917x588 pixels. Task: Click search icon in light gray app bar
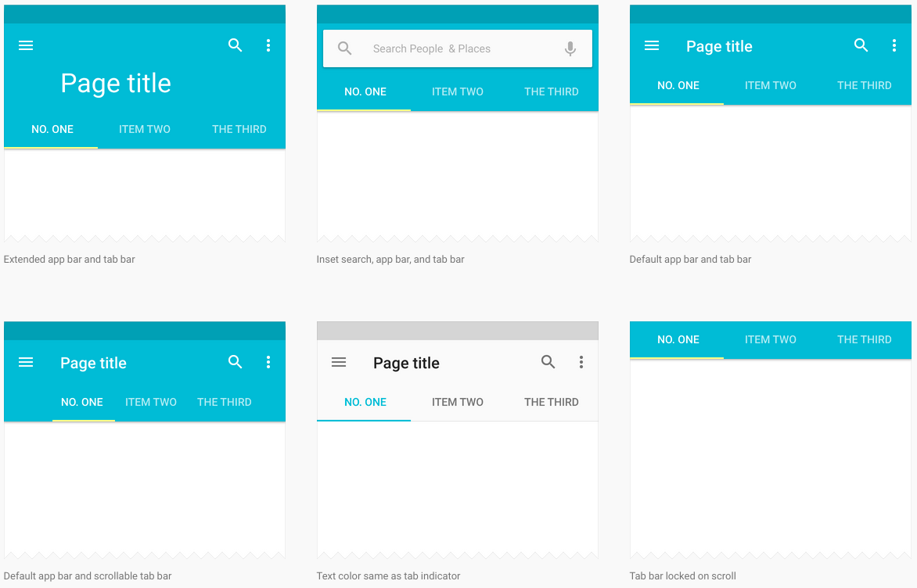point(548,362)
